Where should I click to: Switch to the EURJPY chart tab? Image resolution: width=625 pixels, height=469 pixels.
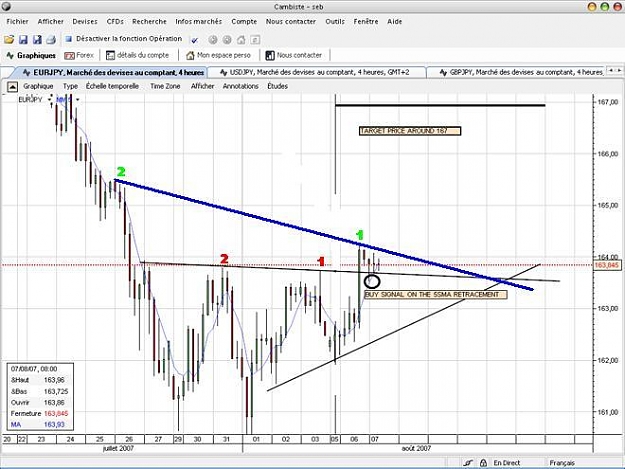(x=110, y=73)
